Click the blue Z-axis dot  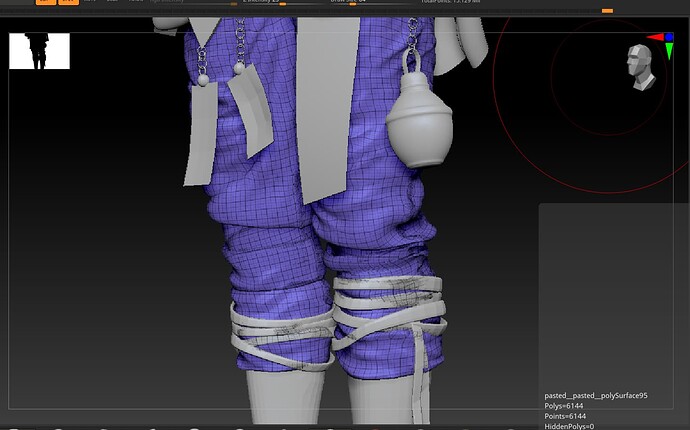[669, 37]
